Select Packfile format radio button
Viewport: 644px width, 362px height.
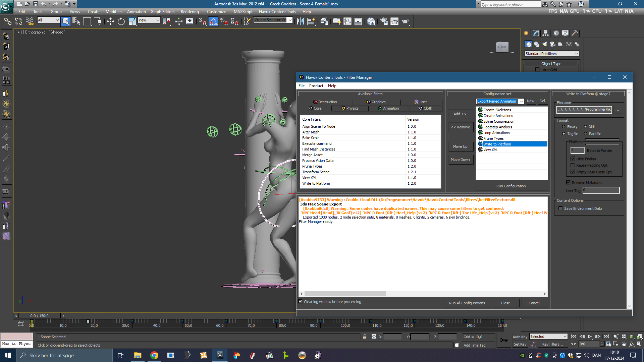tap(585, 134)
